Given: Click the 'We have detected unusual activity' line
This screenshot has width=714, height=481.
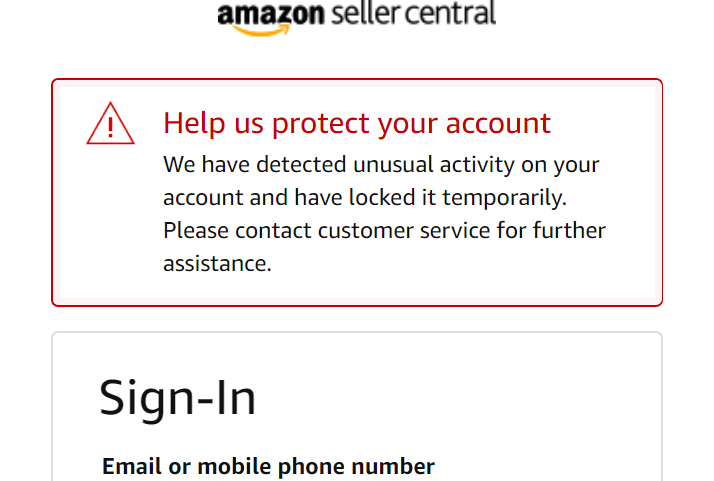Looking at the screenshot, I should 381,164.
